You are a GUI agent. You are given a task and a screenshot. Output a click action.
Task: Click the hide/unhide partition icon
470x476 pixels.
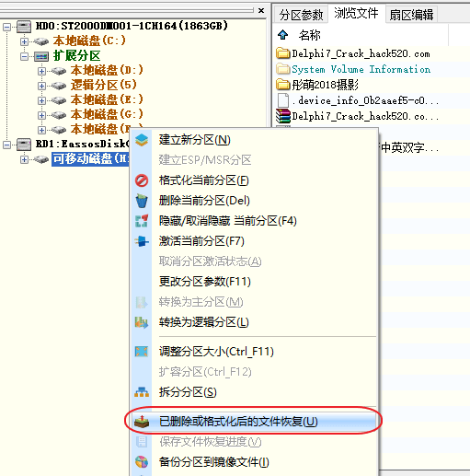[x=142, y=221]
